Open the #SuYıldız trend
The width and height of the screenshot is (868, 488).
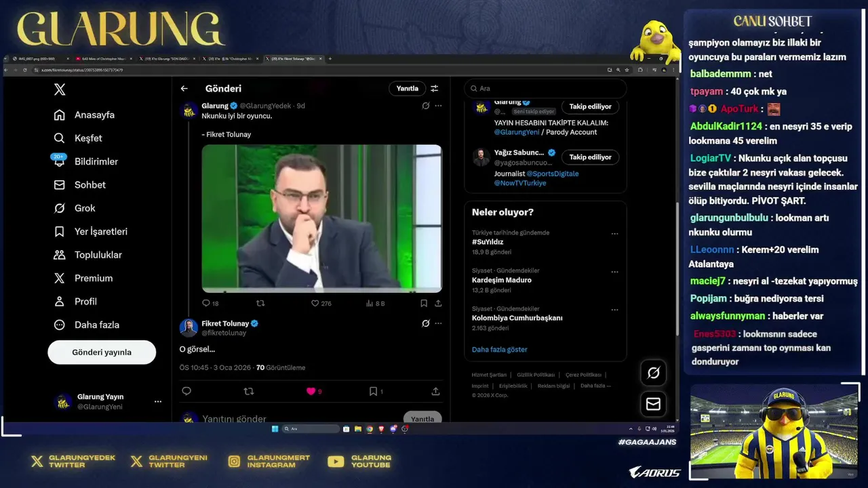tap(488, 242)
